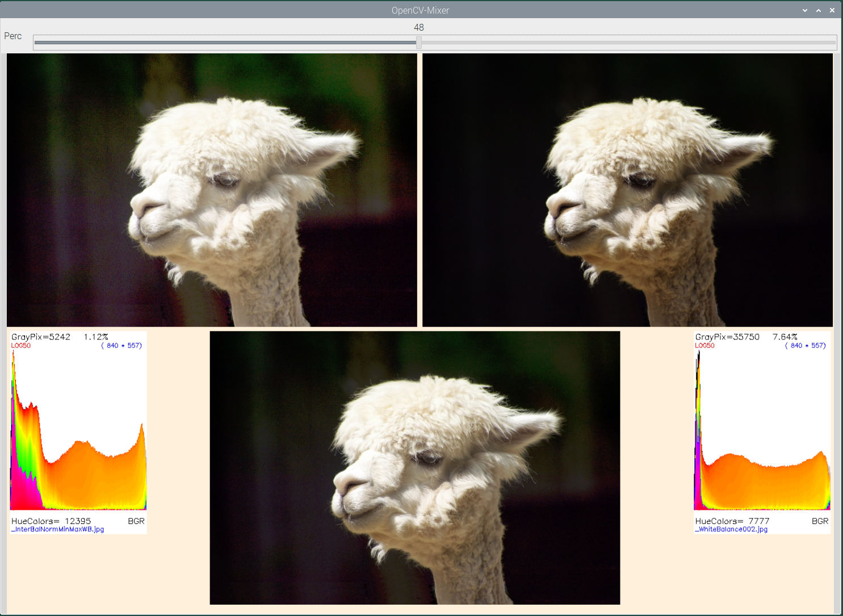Click the center blended alpaca preview
This screenshot has width=843, height=616.
click(x=415, y=467)
